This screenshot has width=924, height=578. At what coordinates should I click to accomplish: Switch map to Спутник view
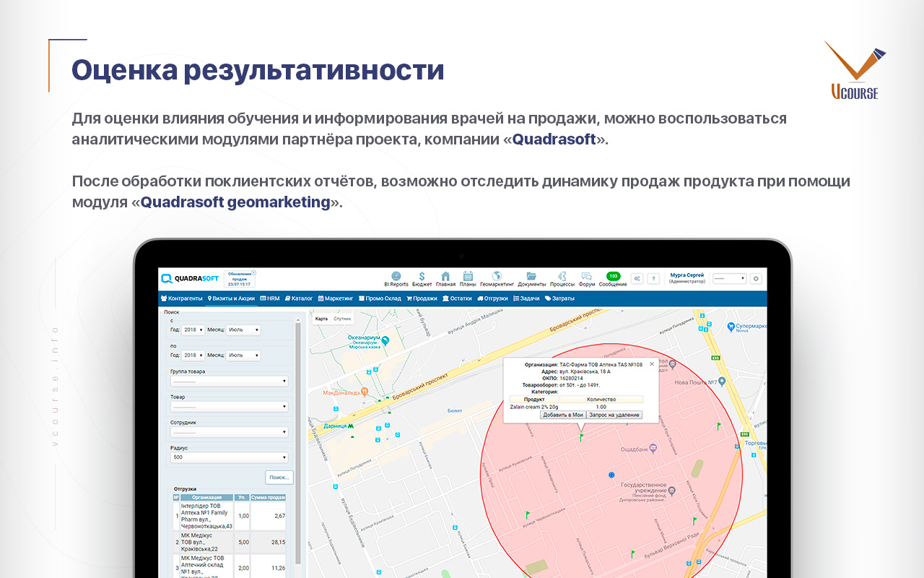pyautogui.click(x=343, y=319)
